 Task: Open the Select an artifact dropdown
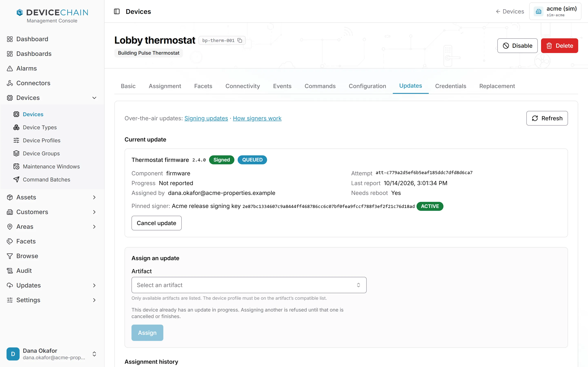click(249, 285)
